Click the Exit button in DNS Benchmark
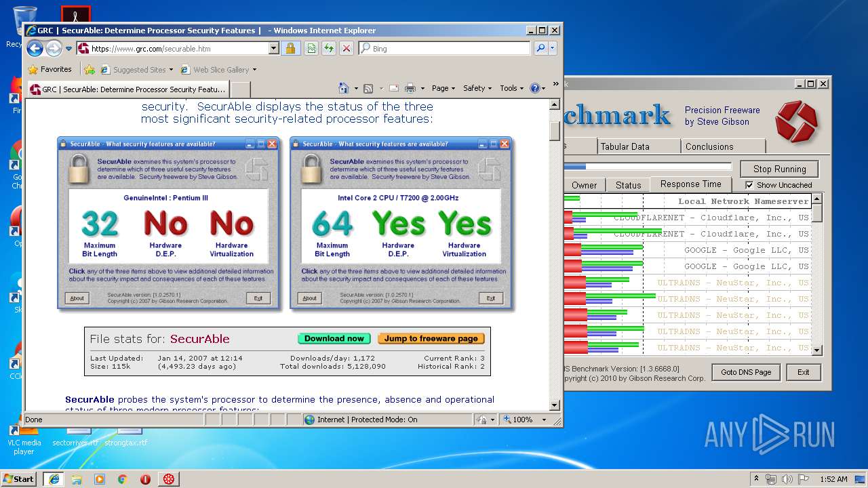Image resolution: width=868 pixels, height=488 pixels. click(803, 372)
